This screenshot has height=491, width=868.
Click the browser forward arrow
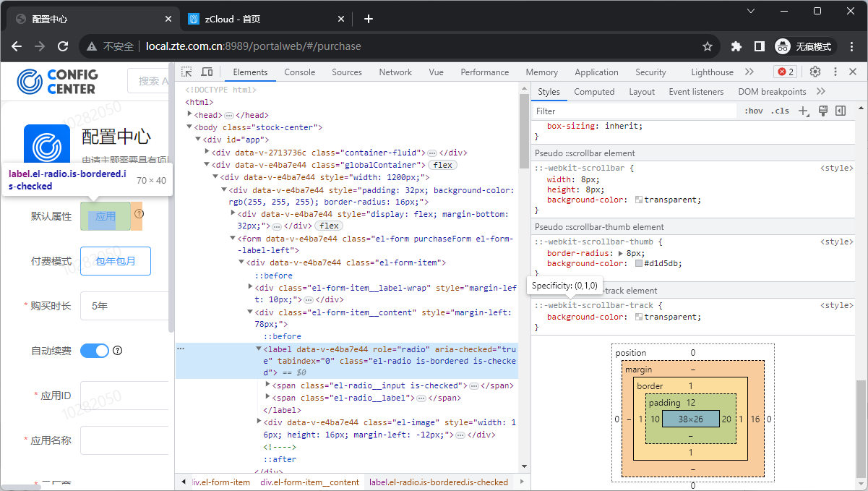click(40, 46)
